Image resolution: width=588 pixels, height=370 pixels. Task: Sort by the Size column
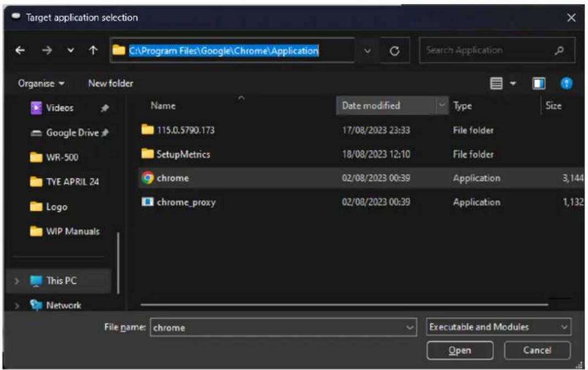point(553,106)
